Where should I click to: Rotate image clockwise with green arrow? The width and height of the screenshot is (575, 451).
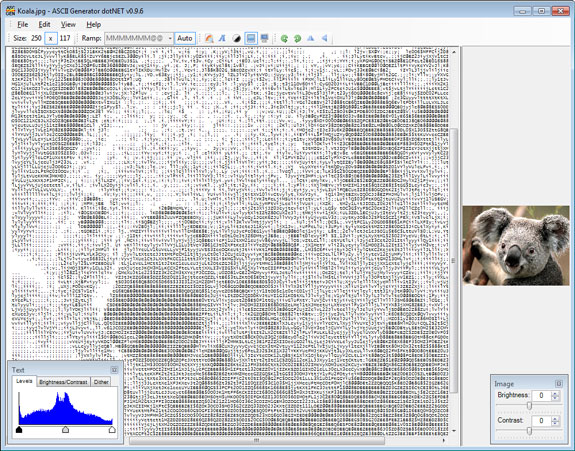297,38
